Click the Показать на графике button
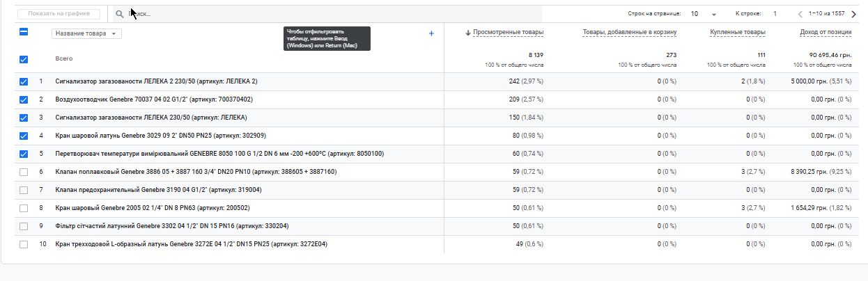This screenshot has width=868, height=281. pyautogui.click(x=59, y=14)
